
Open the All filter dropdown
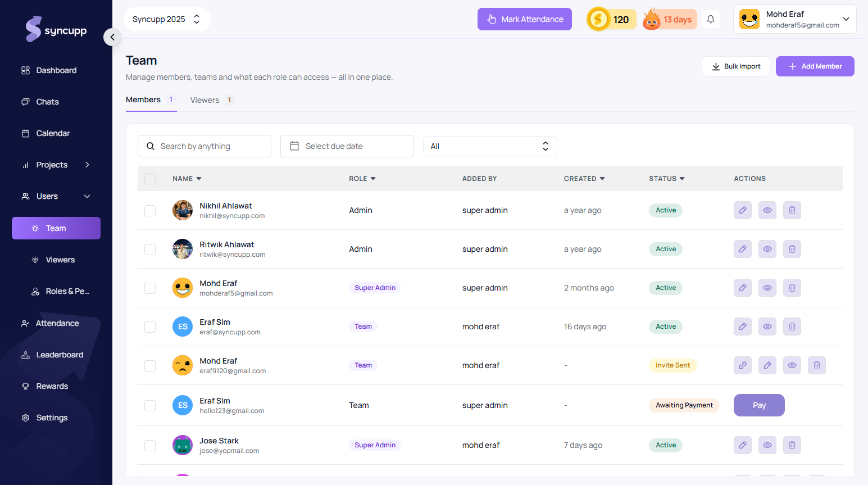[490, 146]
